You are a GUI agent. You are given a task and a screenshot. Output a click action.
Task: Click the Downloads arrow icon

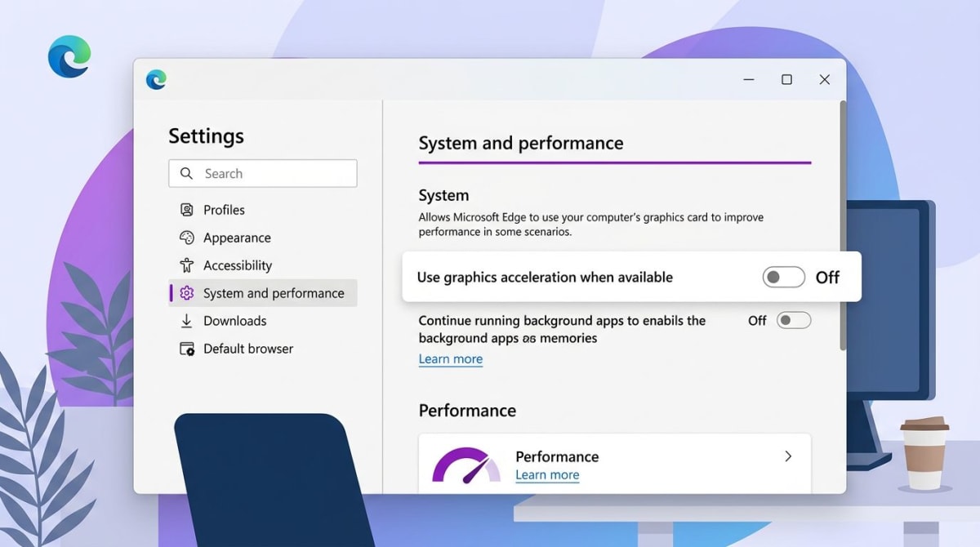pyautogui.click(x=187, y=321)
